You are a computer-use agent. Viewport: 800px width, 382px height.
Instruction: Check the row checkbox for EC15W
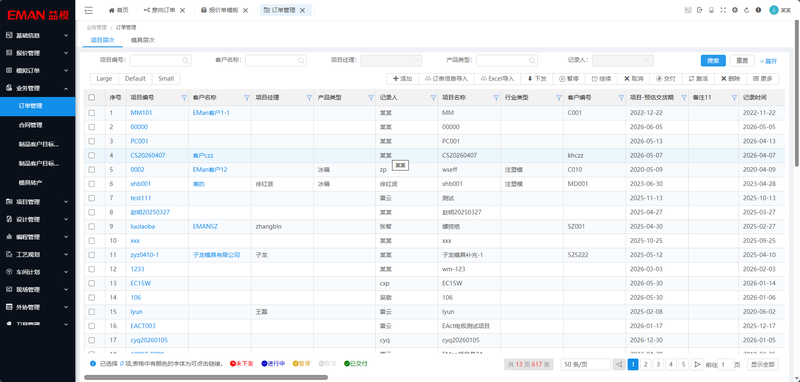pyautogui.click(x=91, y=283)
